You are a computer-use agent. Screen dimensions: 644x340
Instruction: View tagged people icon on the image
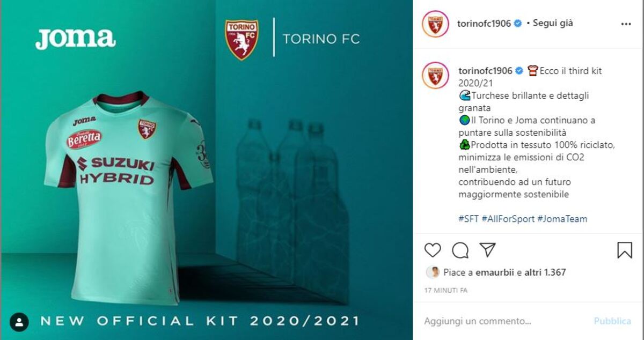[x=19, y=322]
